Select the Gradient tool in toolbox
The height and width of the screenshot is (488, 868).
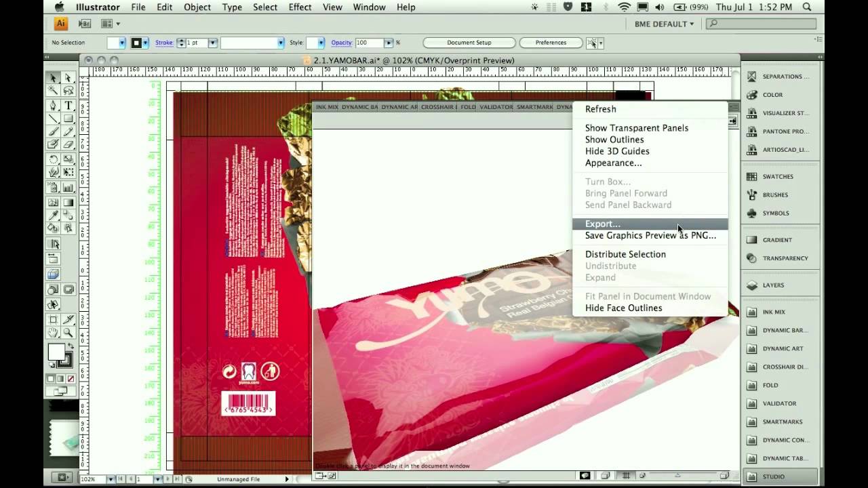tap(68, 202)
